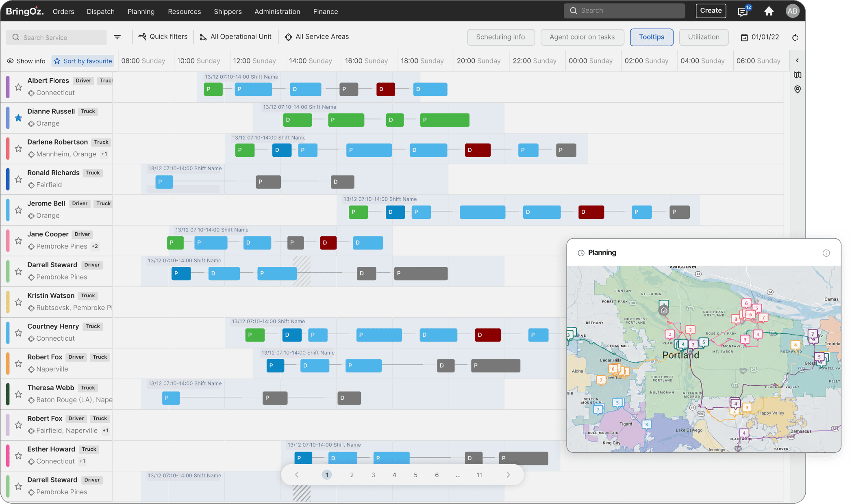This screenshot has width=852, height=504.
Task: Enable Sort by favourite
Action: point(83,61)
